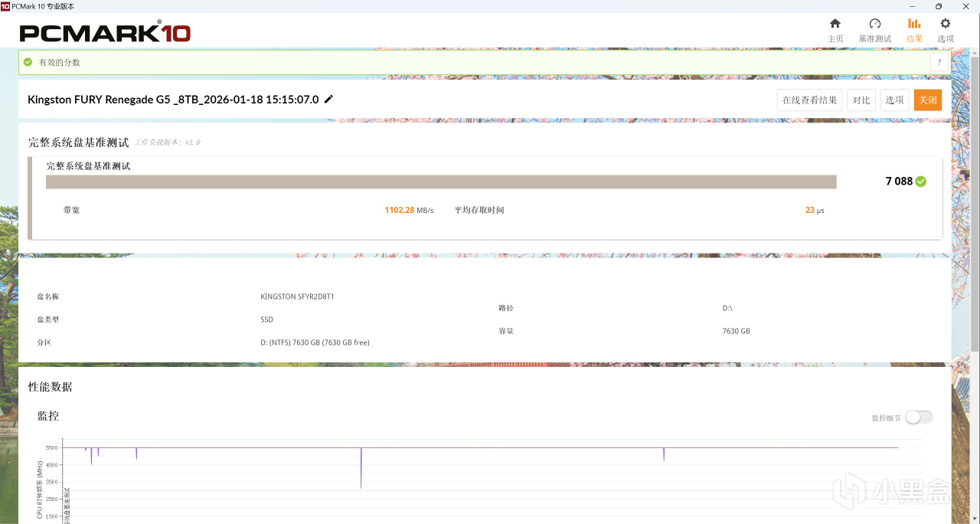Click the green check icon beside 有效的分数
Viewport: 980px width, 524px height.
28,62
